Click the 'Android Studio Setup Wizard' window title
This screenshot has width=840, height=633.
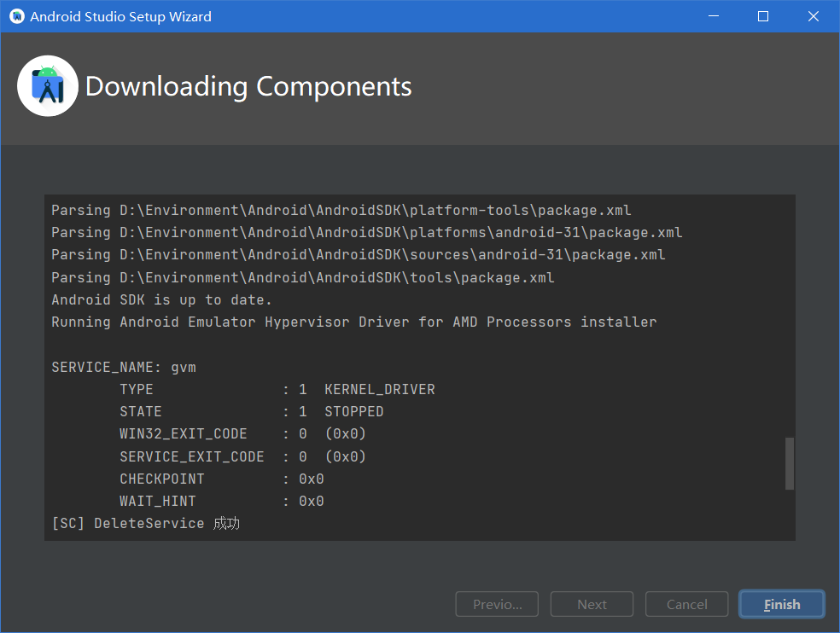120,16
